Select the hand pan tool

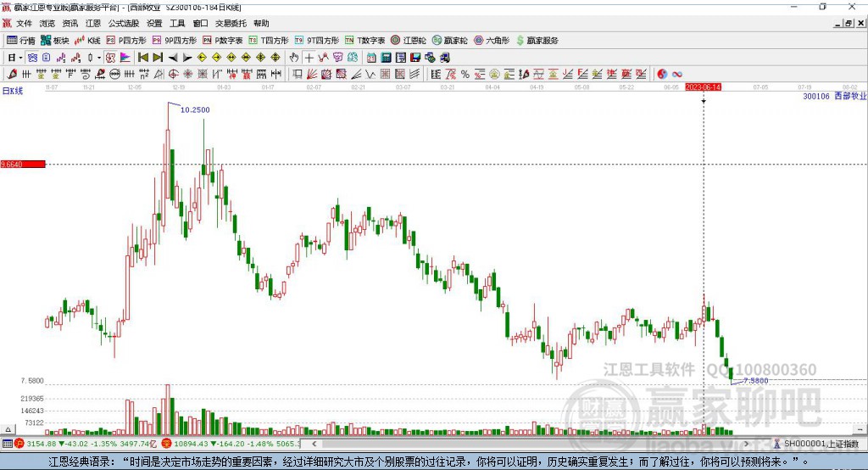(294, 58)
